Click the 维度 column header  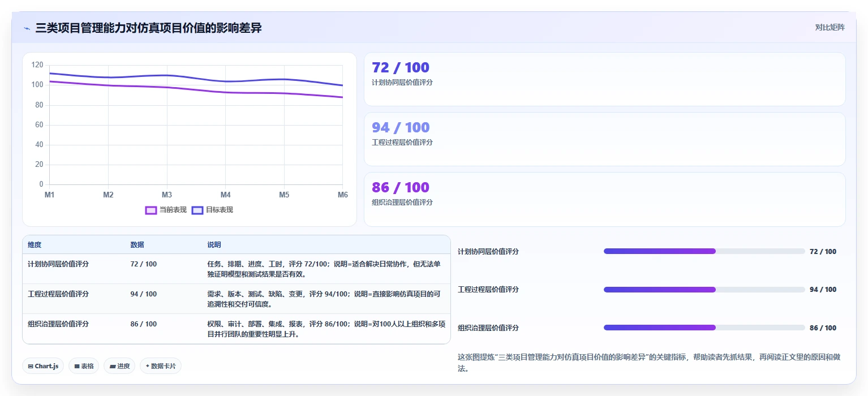point(35,245)
